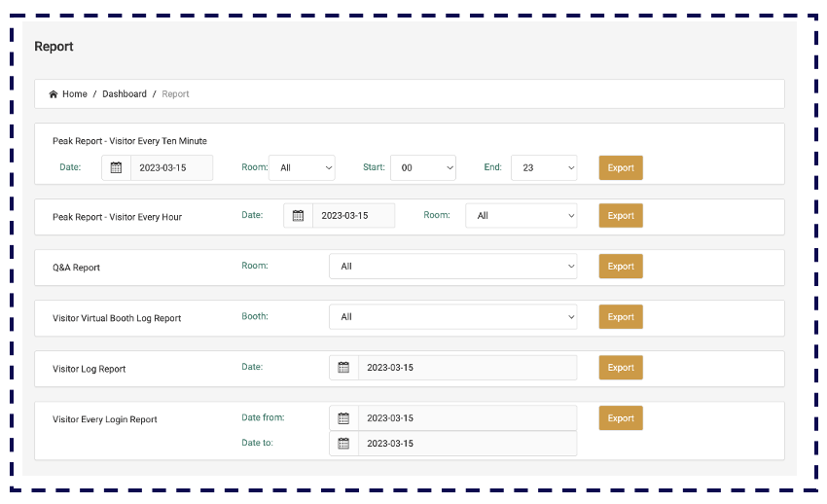Export the Peak Report Every Ten Minute
Screen dimensions: 827x504
tap(621, 167)
